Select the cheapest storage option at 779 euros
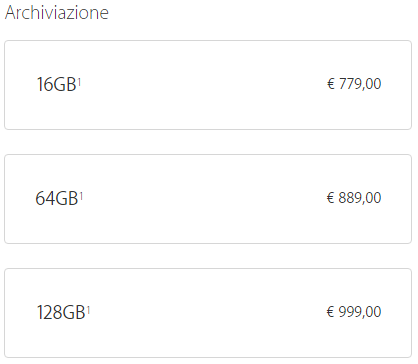 coord(208,85)
